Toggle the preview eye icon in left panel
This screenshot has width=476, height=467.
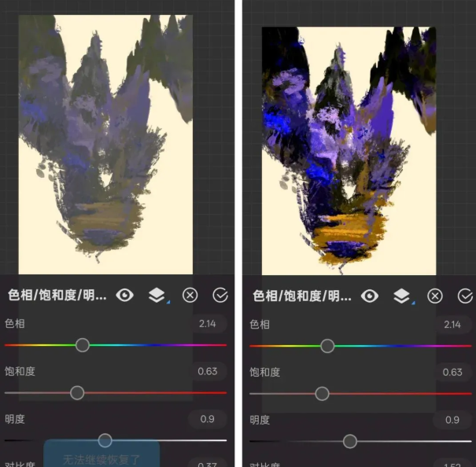point(125,296)
